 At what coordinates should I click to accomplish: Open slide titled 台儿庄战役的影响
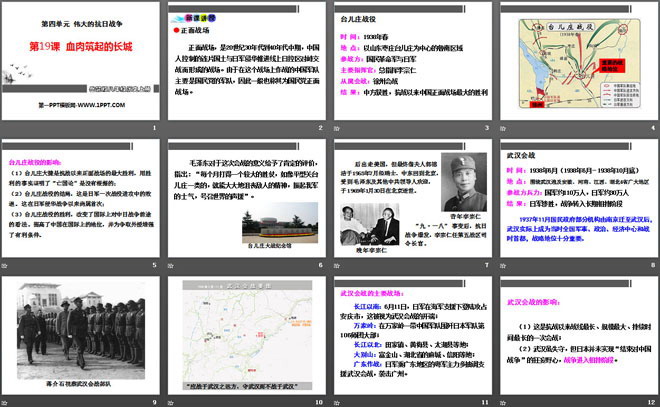[83, 200]
